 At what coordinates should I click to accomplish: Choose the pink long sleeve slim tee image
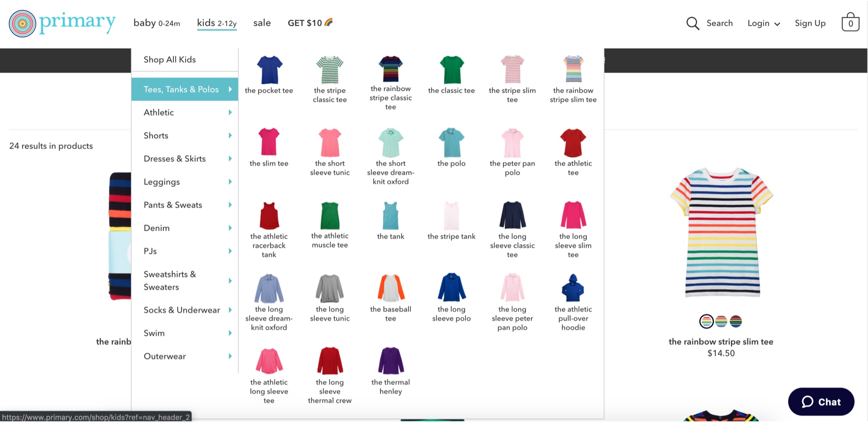click(573, 215)
